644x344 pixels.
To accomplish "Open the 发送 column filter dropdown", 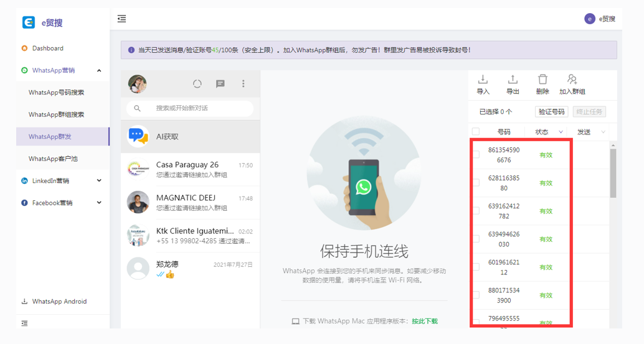I will [603, 132].
